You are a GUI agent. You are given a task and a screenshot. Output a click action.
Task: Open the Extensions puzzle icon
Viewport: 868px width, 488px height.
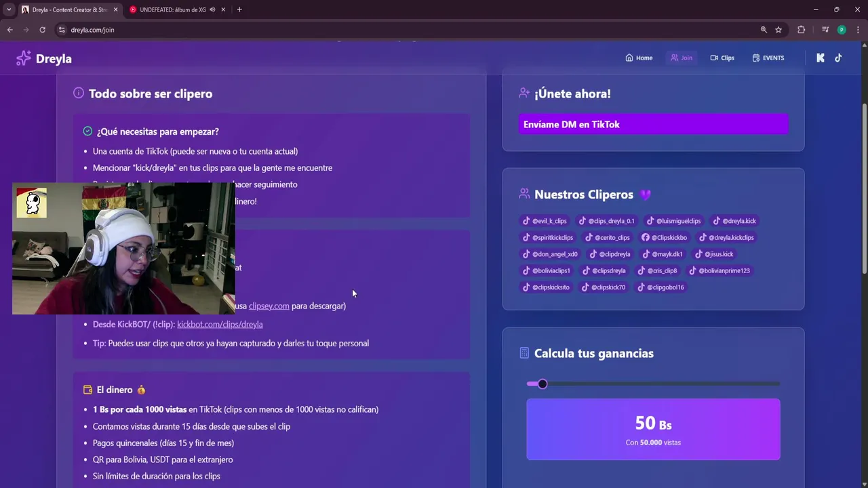pos(802,30)
